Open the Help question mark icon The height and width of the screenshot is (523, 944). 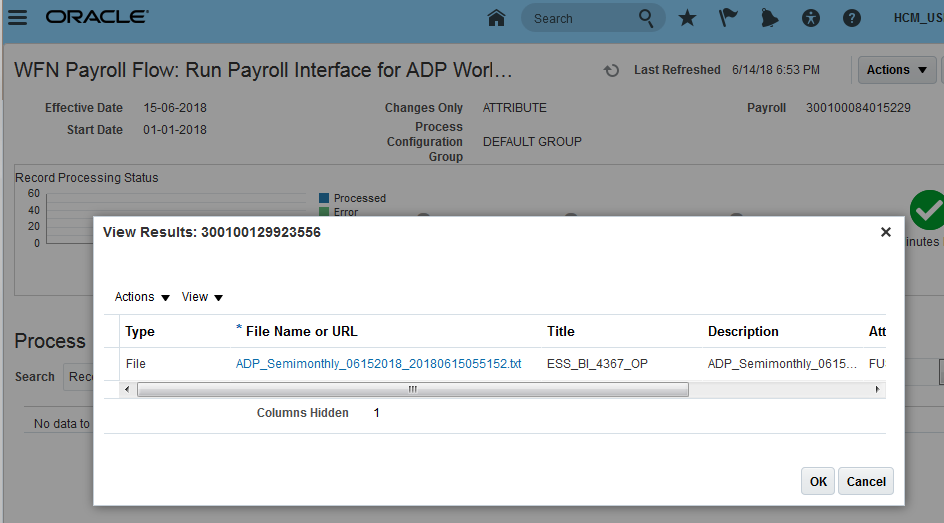(x=852, y=18)
